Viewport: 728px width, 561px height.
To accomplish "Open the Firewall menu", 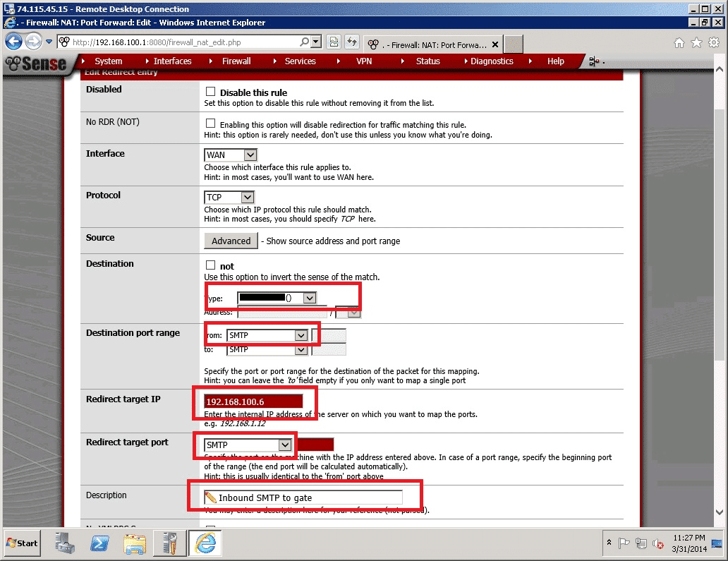I will pos(236,61).
